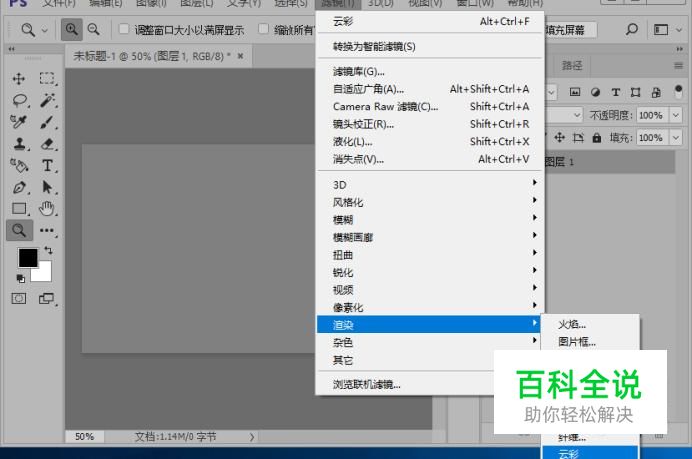Open the layers panel menu icon

tap(678, 66)
